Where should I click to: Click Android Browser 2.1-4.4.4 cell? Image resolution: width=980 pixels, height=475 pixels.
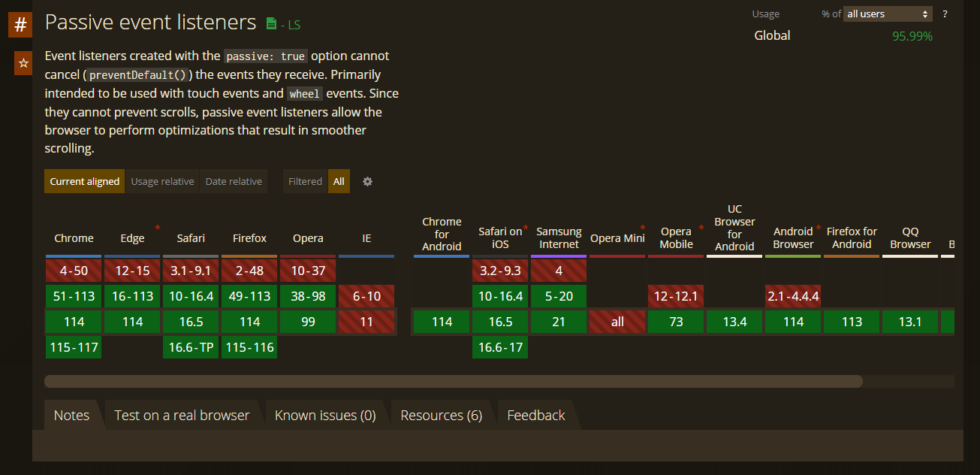tap(793, 296)
